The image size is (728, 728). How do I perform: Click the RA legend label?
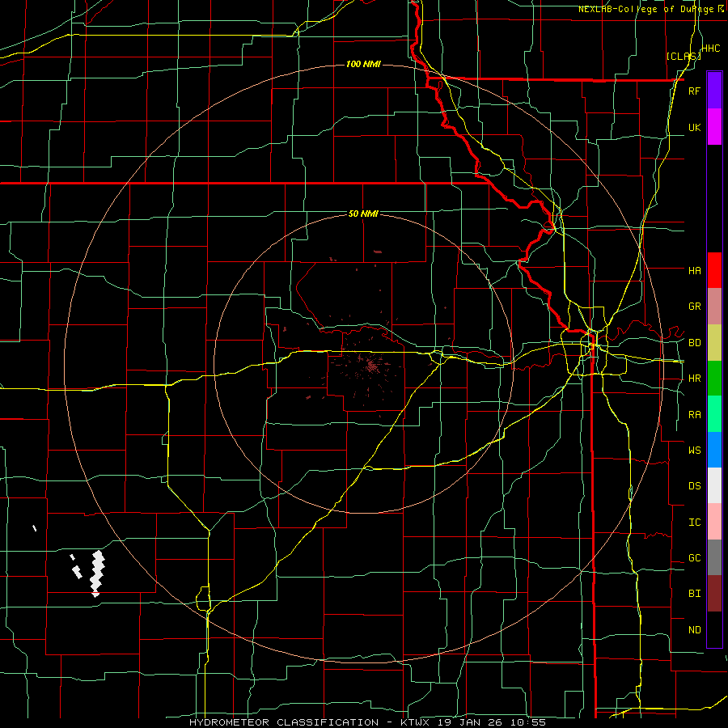coord(694,415)
